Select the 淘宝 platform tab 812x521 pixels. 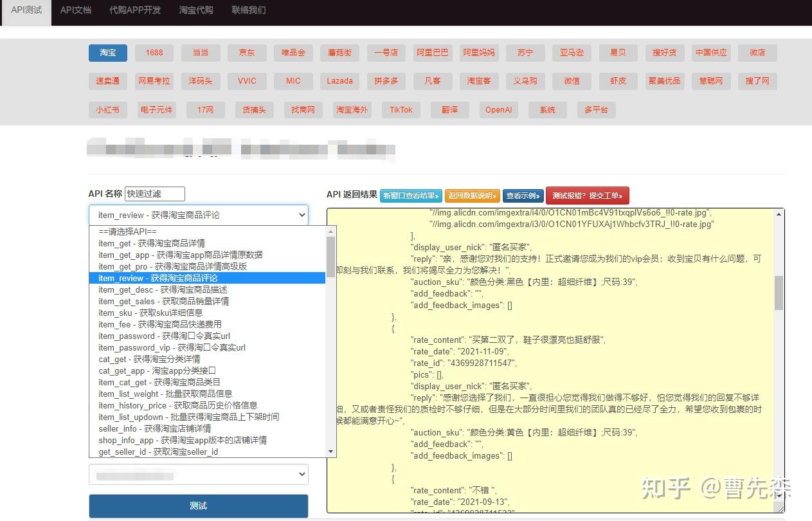(x=107, y=53)
